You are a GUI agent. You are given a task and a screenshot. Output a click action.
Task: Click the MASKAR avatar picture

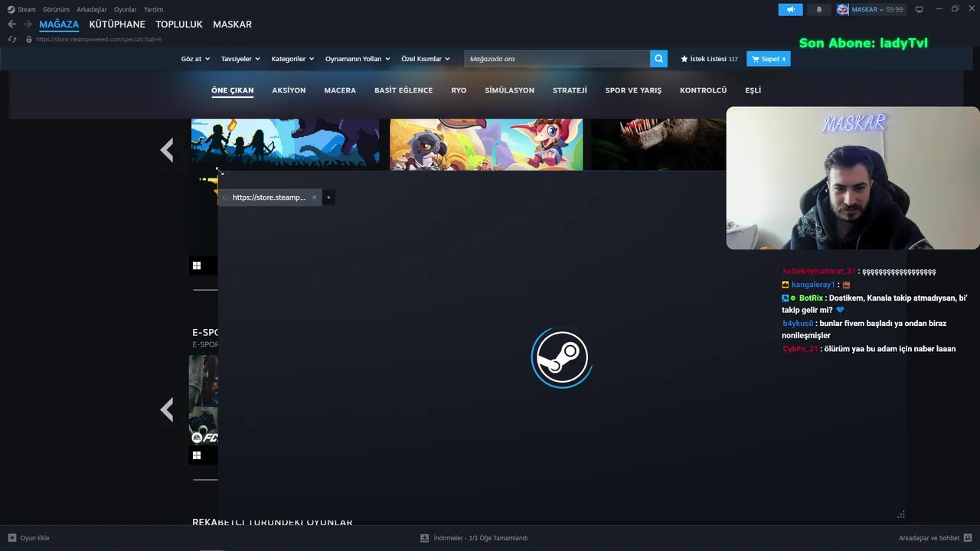(x=842, y=9)
